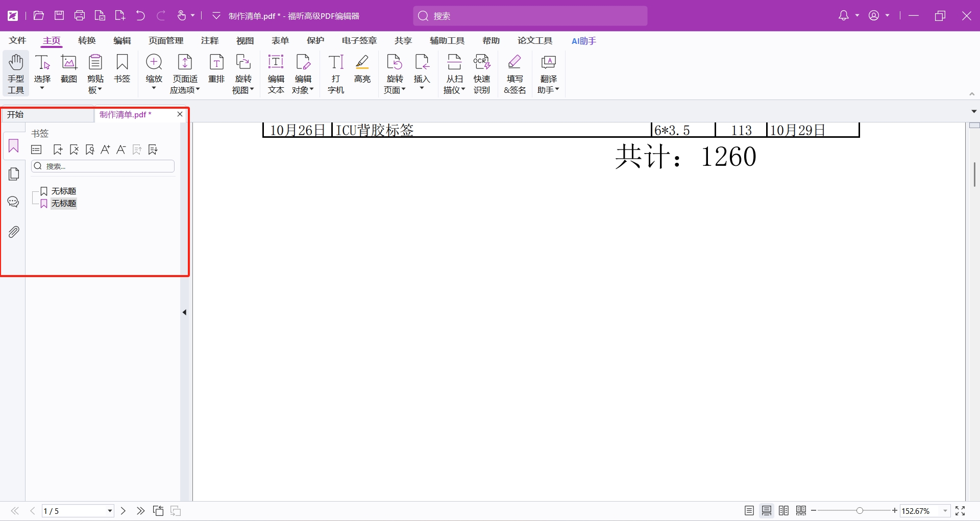The width and height of the screenshot is (980, 521).
Task: Open the Edit Text (编辑文本) tool
Action: point(276,74)
